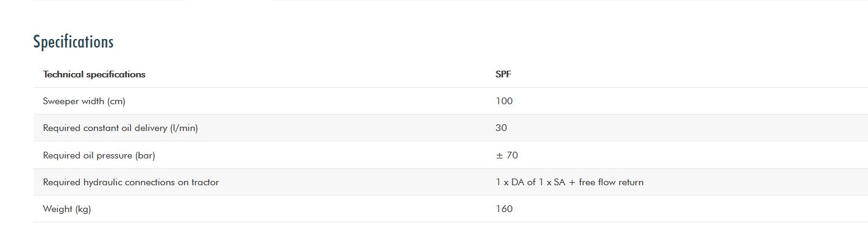This screenshot has width=868, height=248.
Task: Select the Technical specifications column header
Action: click(x=94, y=74)
